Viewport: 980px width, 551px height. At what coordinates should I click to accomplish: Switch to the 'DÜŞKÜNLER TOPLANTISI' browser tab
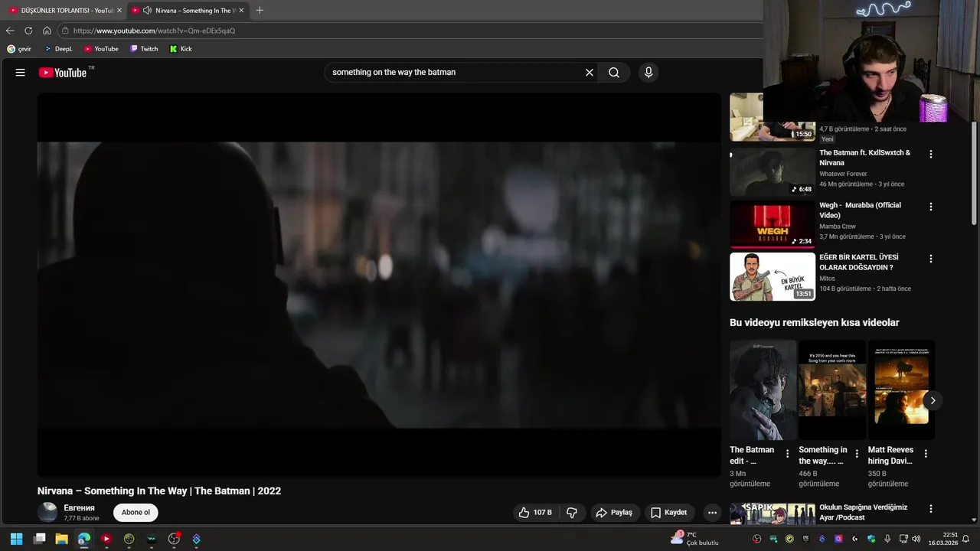(x=63, y=11)
